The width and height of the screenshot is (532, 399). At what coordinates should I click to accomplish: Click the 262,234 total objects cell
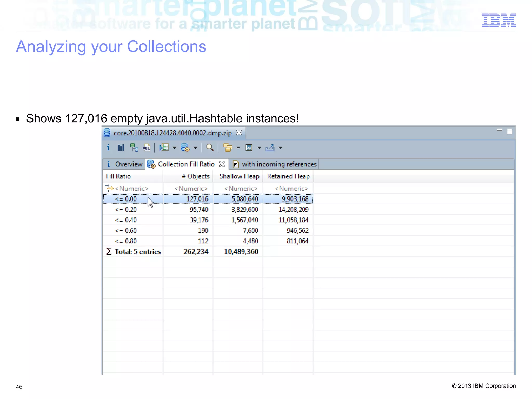pyautogui.click(x=196, y=252)
